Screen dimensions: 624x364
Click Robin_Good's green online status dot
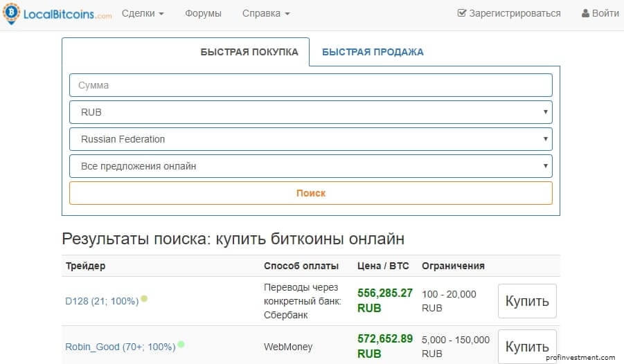click(181, 344)
